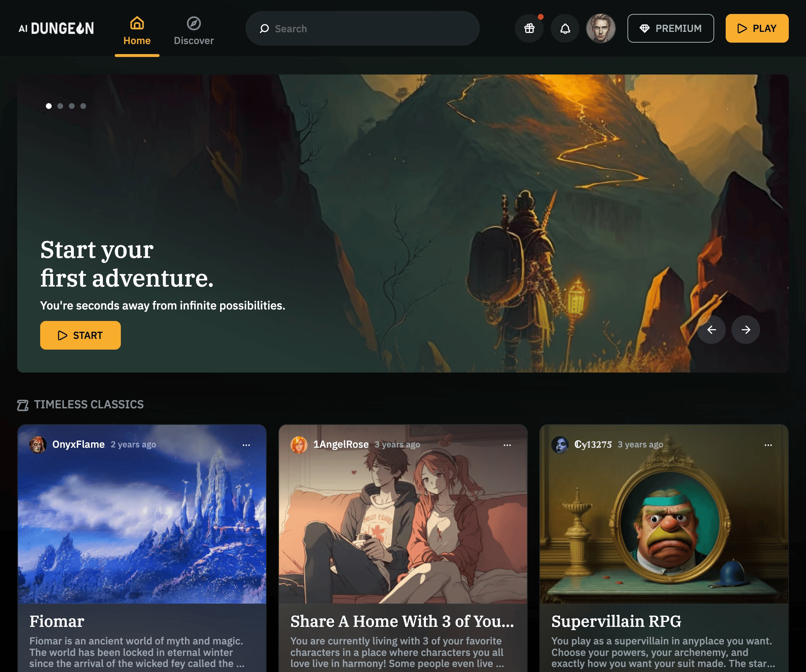The height and width of the screenshot is (672, 806).
Task: Click the gift box icon
Action: click(530, 28)
